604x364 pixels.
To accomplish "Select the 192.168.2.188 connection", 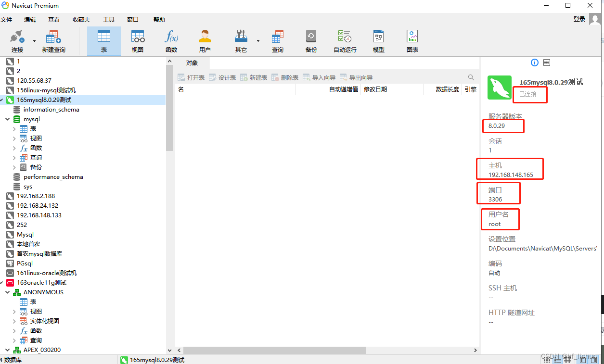I will click(36, 196).
